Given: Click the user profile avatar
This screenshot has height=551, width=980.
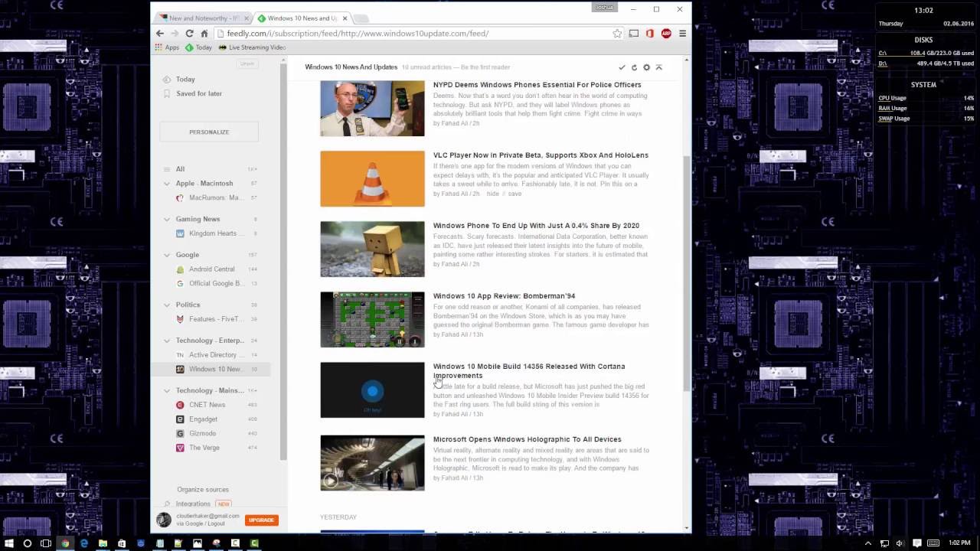Looking at the screenshot, I should tap(164, 520).
